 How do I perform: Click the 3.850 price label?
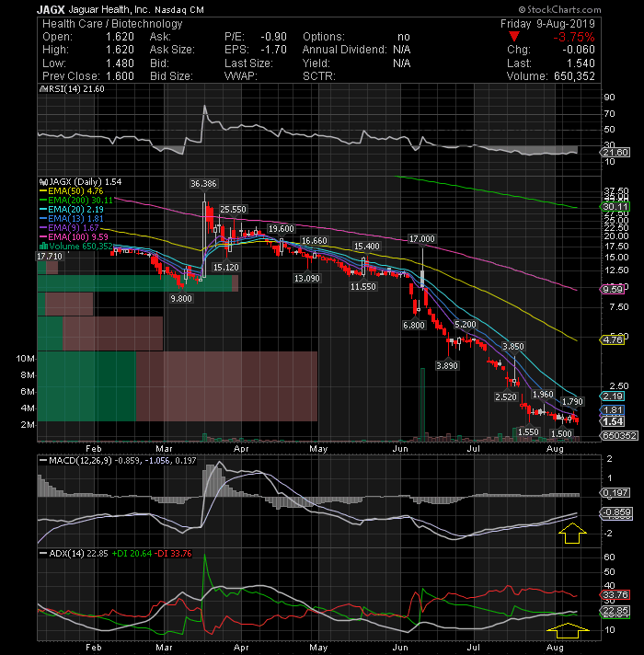pyautogui.click(x=512, y=347)
